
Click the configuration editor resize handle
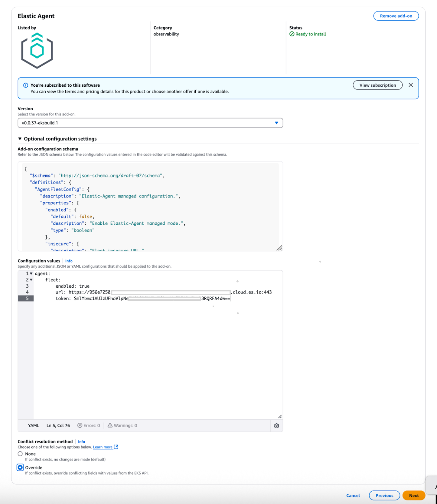click(280, 417)
